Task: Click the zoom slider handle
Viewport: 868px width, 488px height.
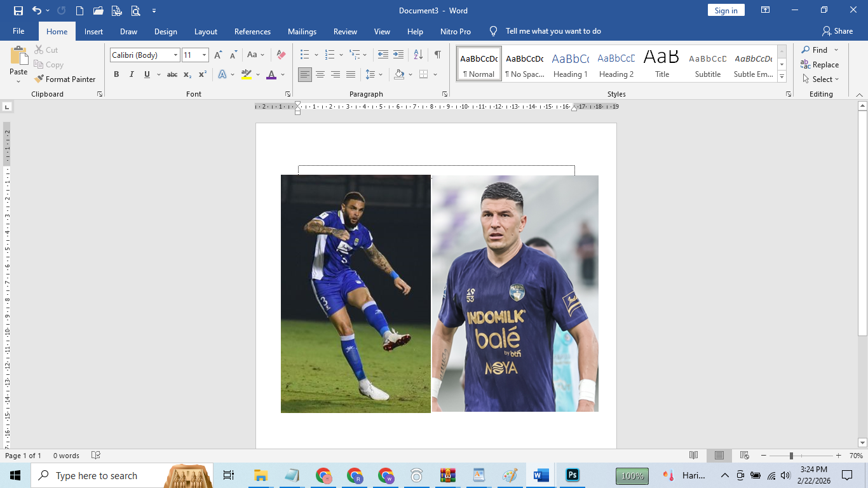Action: click(791, 456)
